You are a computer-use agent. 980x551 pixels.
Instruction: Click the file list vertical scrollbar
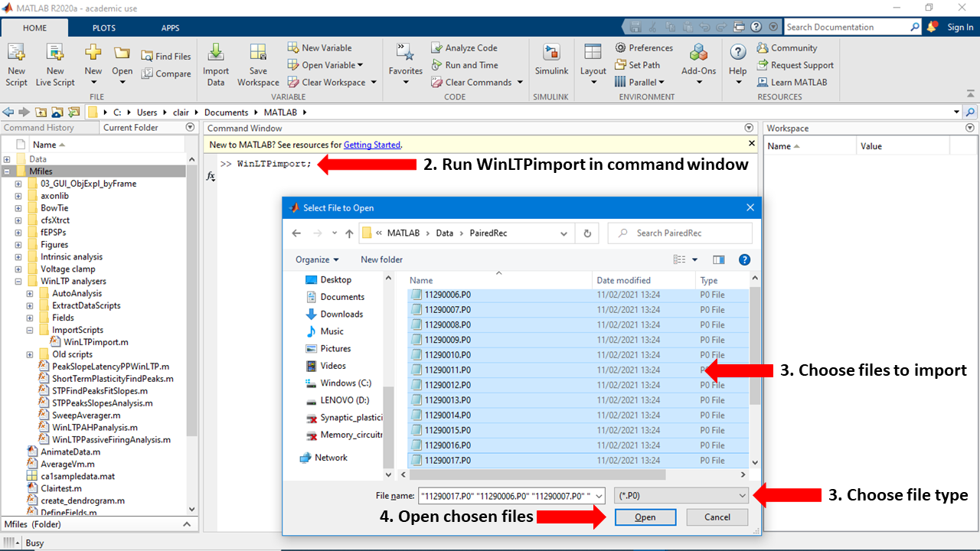pos(755,345)
